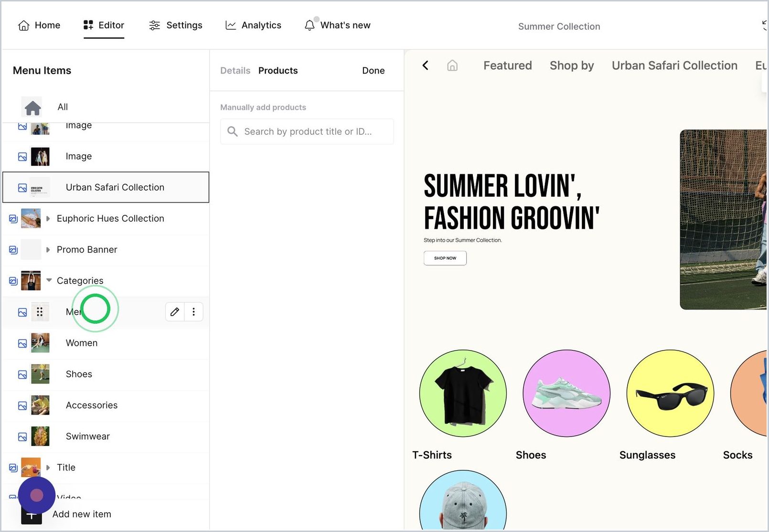Click the gallery icon beside Categories

[x=13, y=281]
